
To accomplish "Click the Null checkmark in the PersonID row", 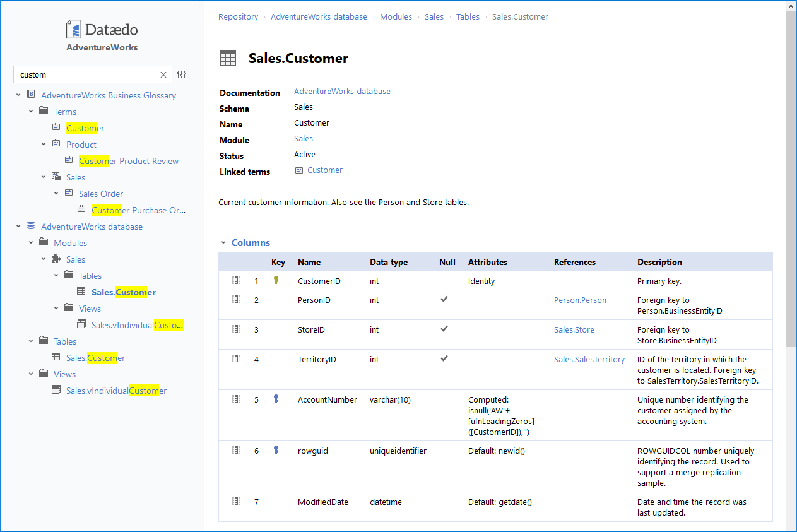I will [x=444, y=299].
